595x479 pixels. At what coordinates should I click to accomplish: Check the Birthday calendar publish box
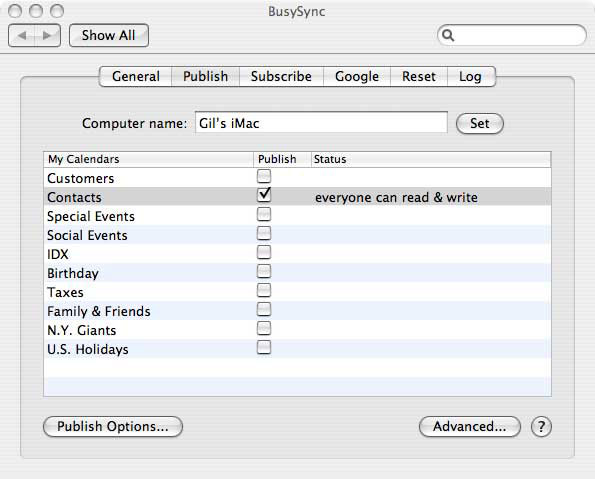point(264,271)
